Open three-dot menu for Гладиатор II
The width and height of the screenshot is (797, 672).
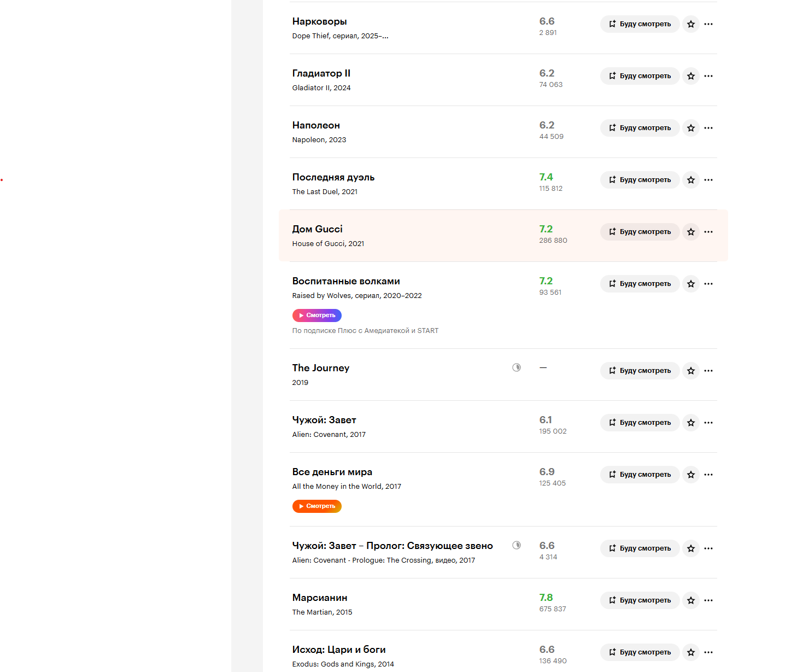(708, 76)
